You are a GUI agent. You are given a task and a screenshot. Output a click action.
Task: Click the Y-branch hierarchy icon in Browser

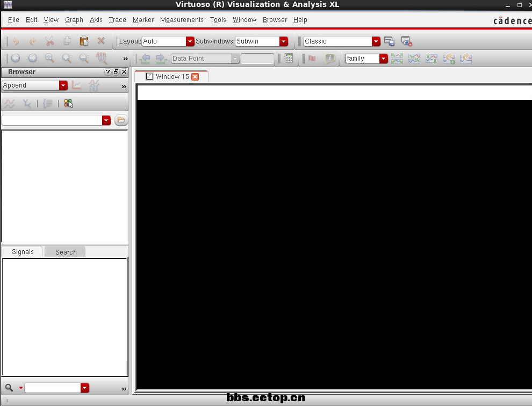(27, 104)
